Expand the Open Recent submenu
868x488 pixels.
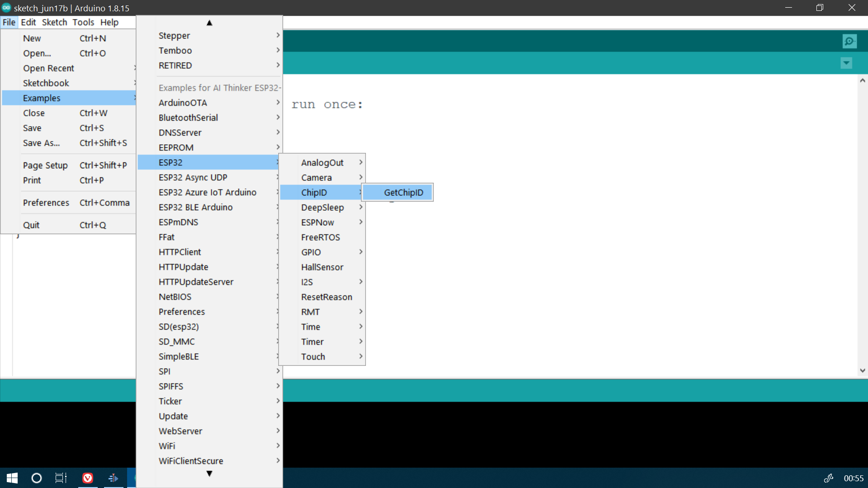[x=69, y=68]
